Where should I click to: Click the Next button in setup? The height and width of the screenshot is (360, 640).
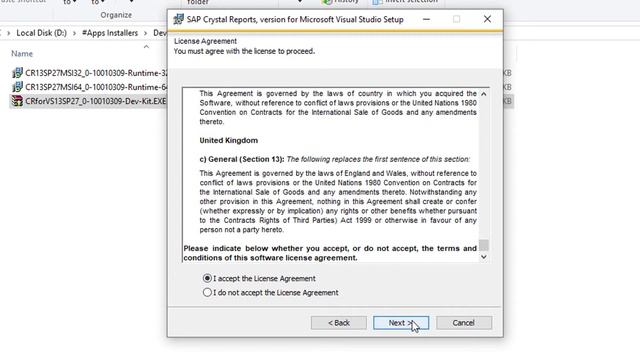(401, 323)
